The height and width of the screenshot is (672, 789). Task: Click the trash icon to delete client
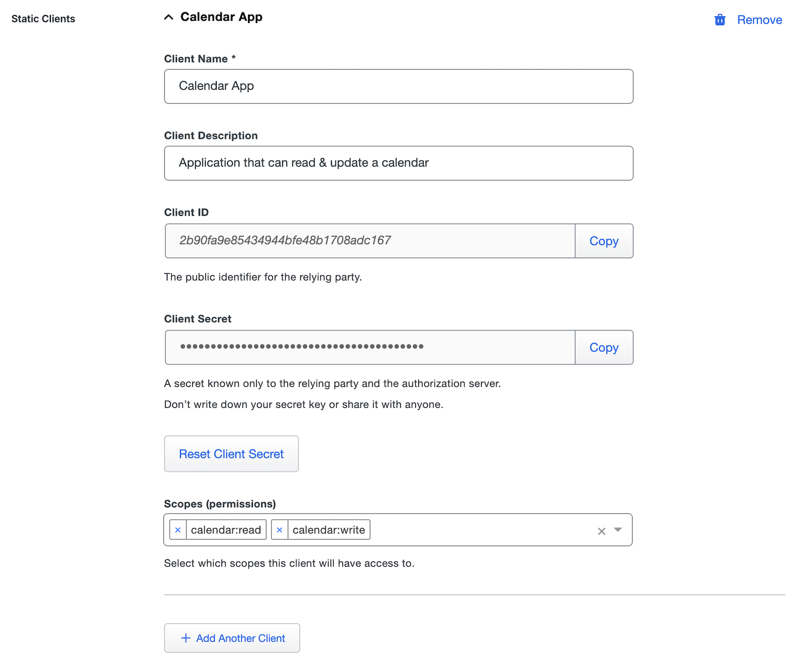(x=719, y=19)
